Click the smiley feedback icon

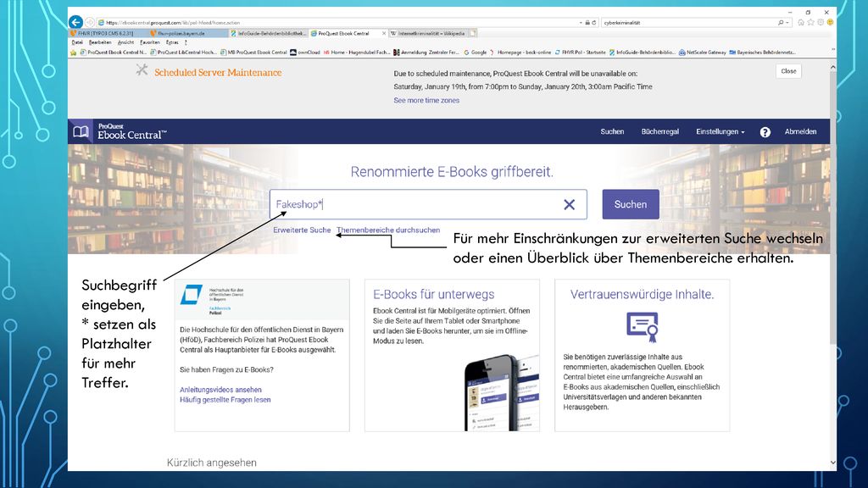830,23
